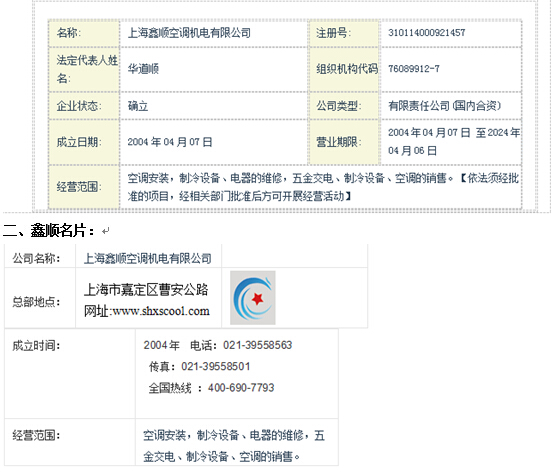Viewport: 553px width, 472px height.
Task: Click the blue swirl star company logo
Action: click(253, 298)
